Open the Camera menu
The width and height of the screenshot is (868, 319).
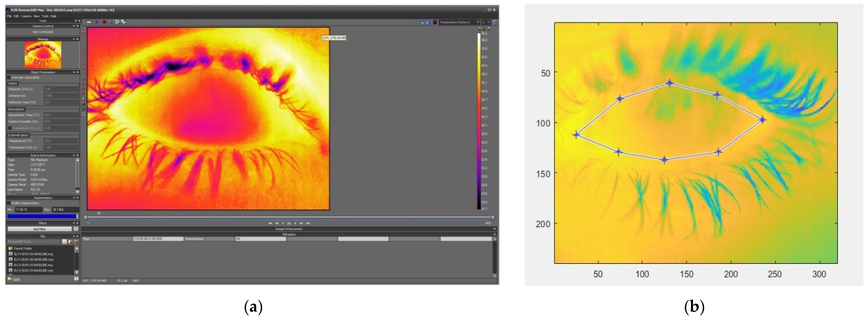pyautogui.click(x=26, y=16)
